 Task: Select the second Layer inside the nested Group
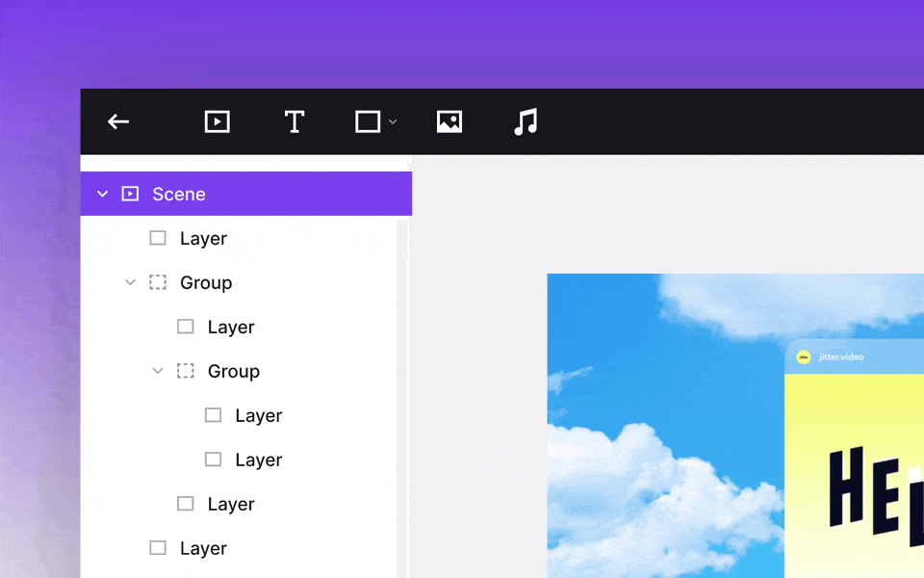click(259, 460)
